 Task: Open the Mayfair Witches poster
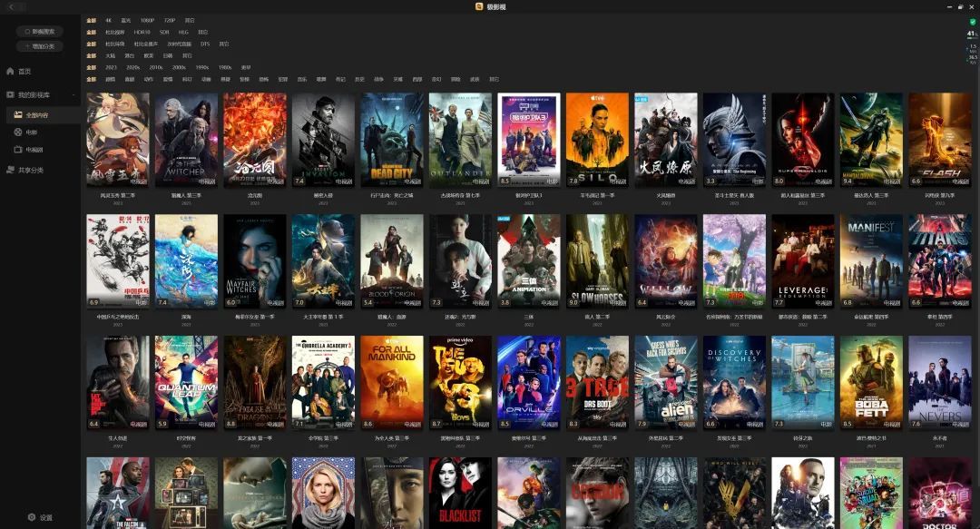coord(255,261)
